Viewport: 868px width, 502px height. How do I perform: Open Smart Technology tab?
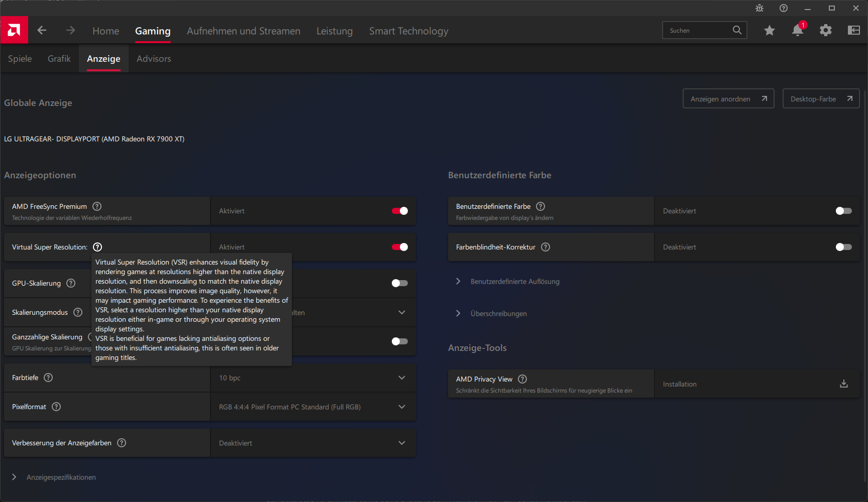[x=409, y=31]
